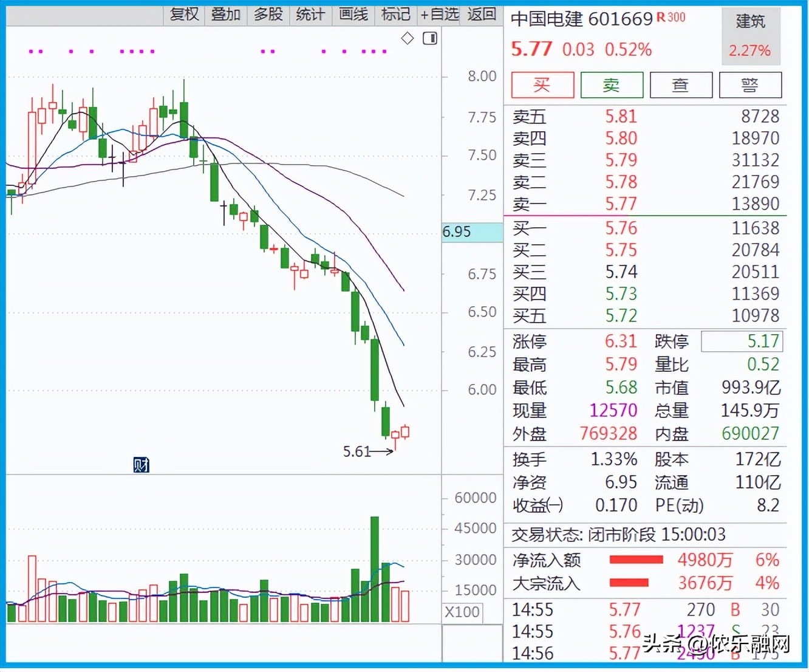
Task: Click the 量比 value 0.52
Action: click(763, 364)
